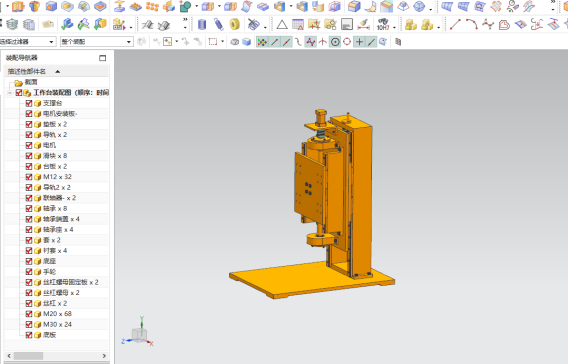Click the 描述性部件名 column header
The width and height of the screenshot is (568, 364).
pos(56,71)
